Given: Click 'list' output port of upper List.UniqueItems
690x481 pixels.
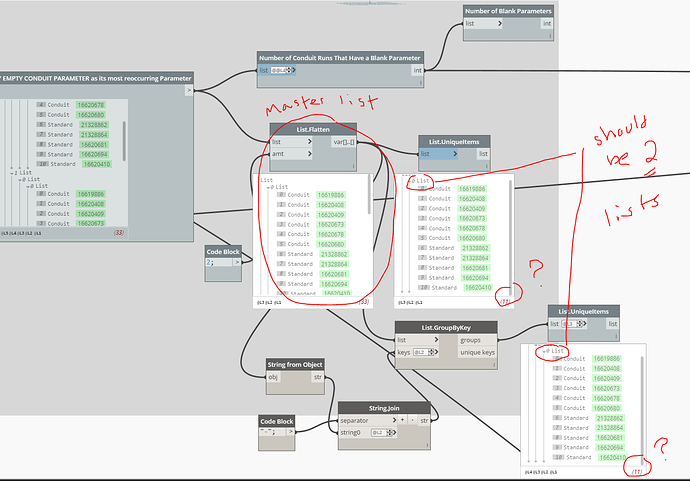Looking at the screenshot, I should click(x=483, y=154).
